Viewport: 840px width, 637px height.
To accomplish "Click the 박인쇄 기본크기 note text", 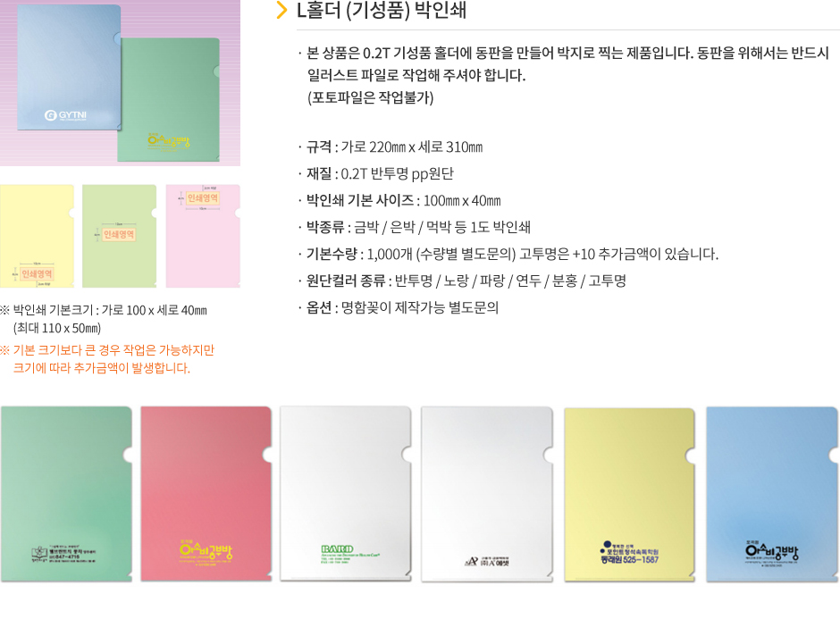I will click(104, 319).
